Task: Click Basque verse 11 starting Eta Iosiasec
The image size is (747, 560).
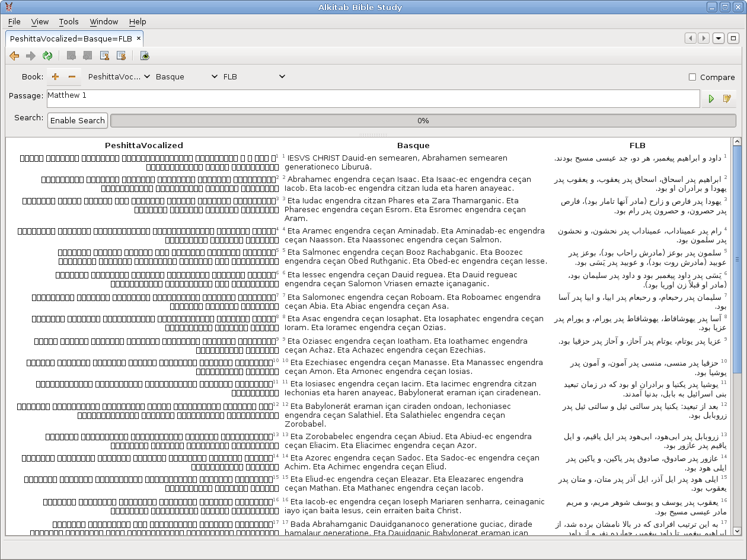Action: pos(413,388)
